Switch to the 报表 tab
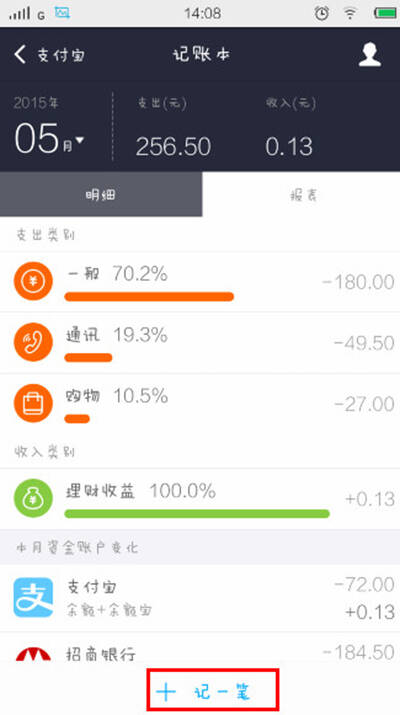Screen dimensions: 400x715 pyautogui.click(x=301, y=195)
